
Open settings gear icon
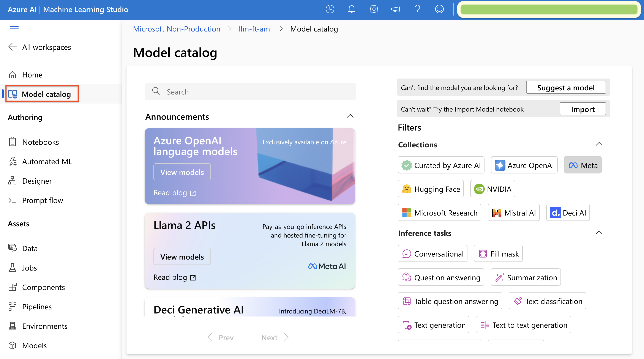point(374,9)
